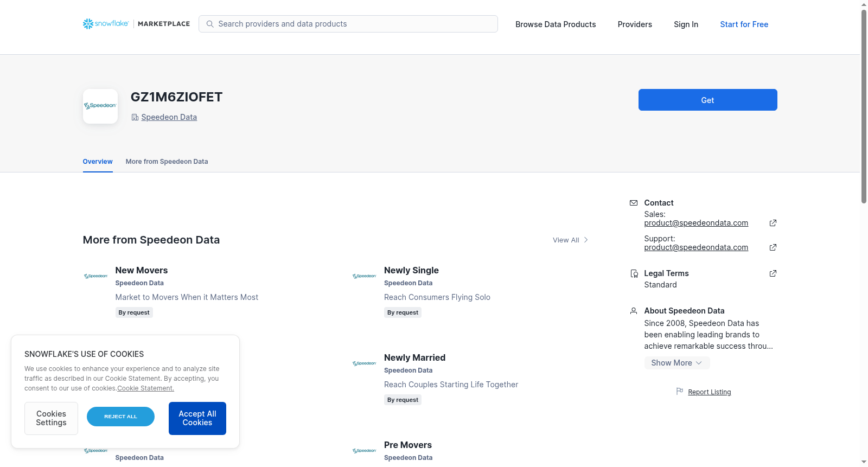This screenshot has width=868, height=467.
Task: Open the Providers menu item
Action: (x=635, y=24)
